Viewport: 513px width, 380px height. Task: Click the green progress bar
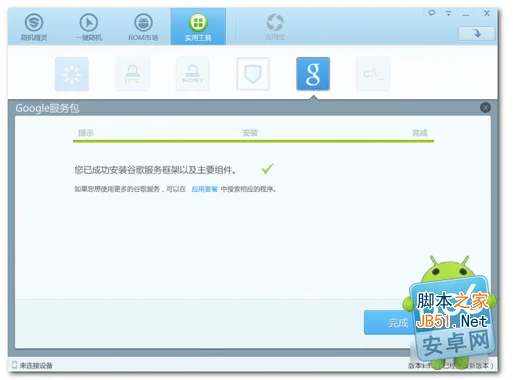tap(253, 141)
